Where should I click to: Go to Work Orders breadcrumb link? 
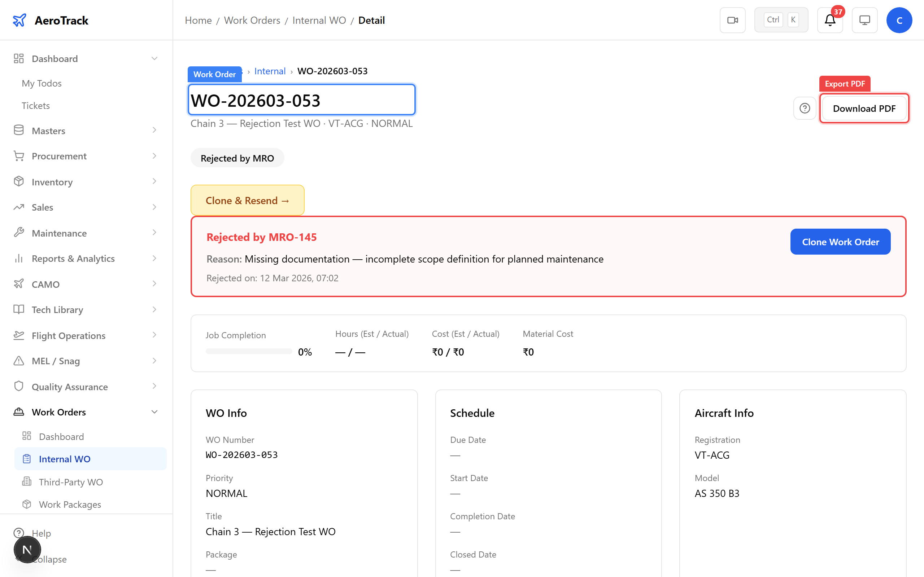point(252,20)
